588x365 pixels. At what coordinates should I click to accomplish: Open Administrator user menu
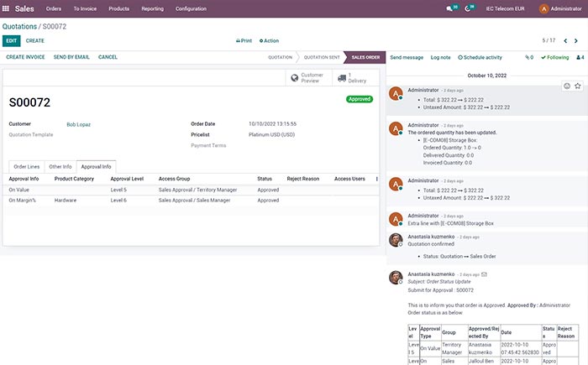point(560,8)
